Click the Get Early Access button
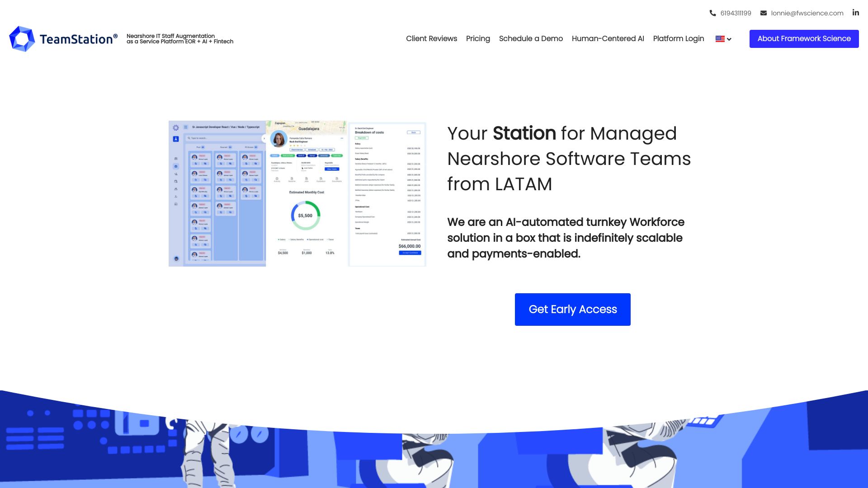Screen dimensions: 868x488 point(572,309)
